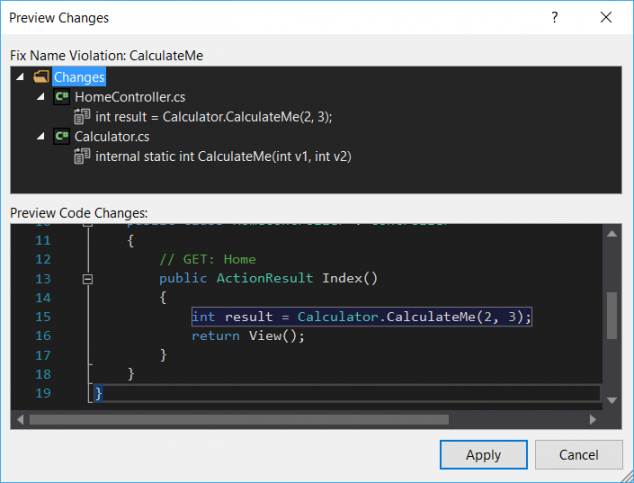Collapse the Changes root node arrow
Viewport: 634px width, 483px height.
click(20, 76)
